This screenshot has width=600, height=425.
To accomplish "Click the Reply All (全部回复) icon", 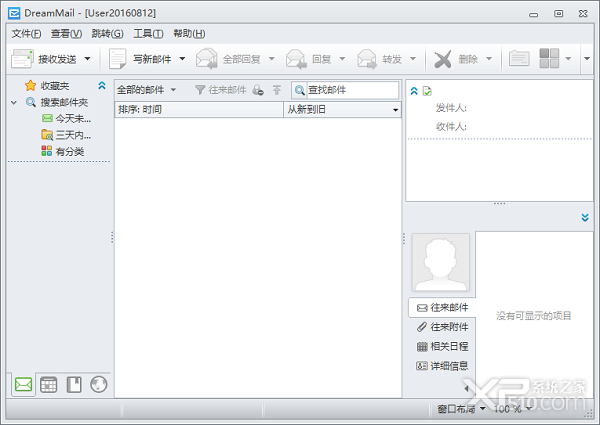I will pos(207,59).
